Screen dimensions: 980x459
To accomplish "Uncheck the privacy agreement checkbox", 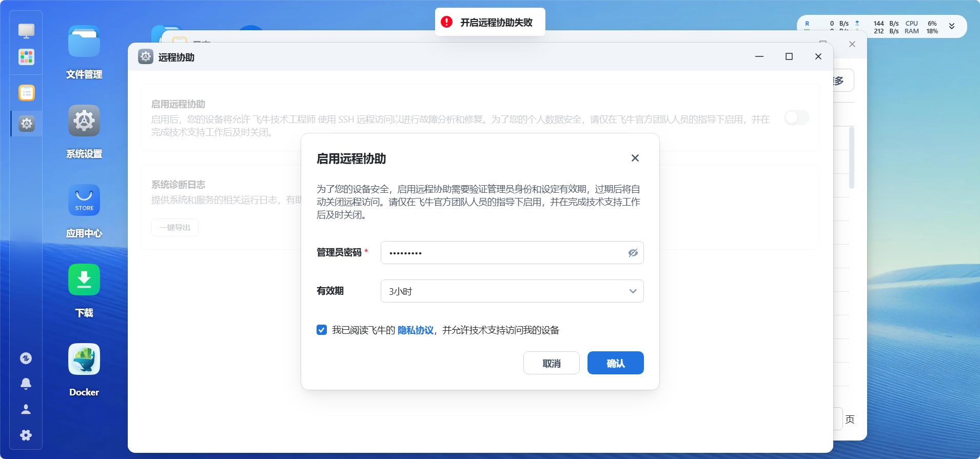I will 322,330.
